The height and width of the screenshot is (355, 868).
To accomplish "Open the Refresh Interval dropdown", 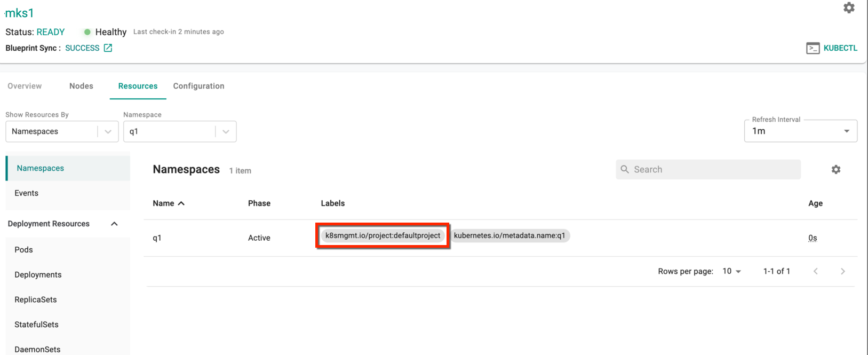I will tap(801, 131).
